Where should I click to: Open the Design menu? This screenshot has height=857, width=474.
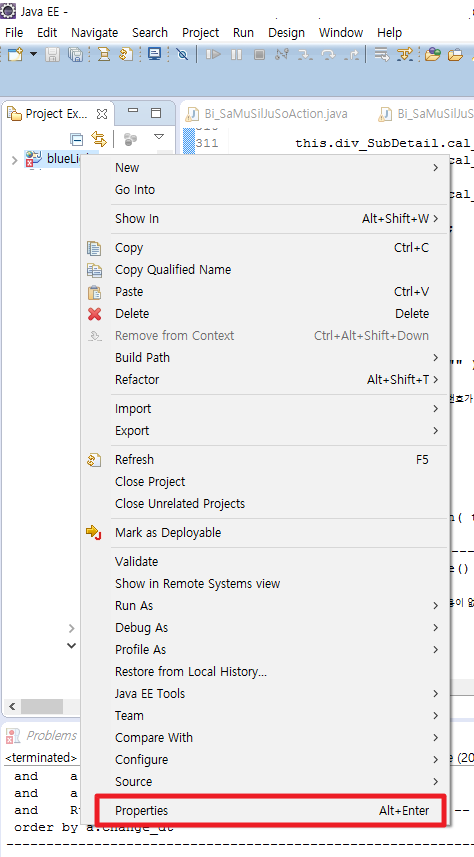coord(286,33)
